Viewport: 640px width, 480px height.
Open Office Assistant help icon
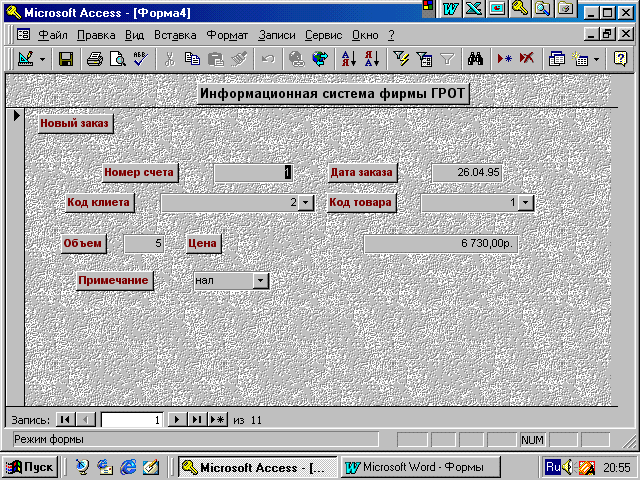tap(620, 59)
